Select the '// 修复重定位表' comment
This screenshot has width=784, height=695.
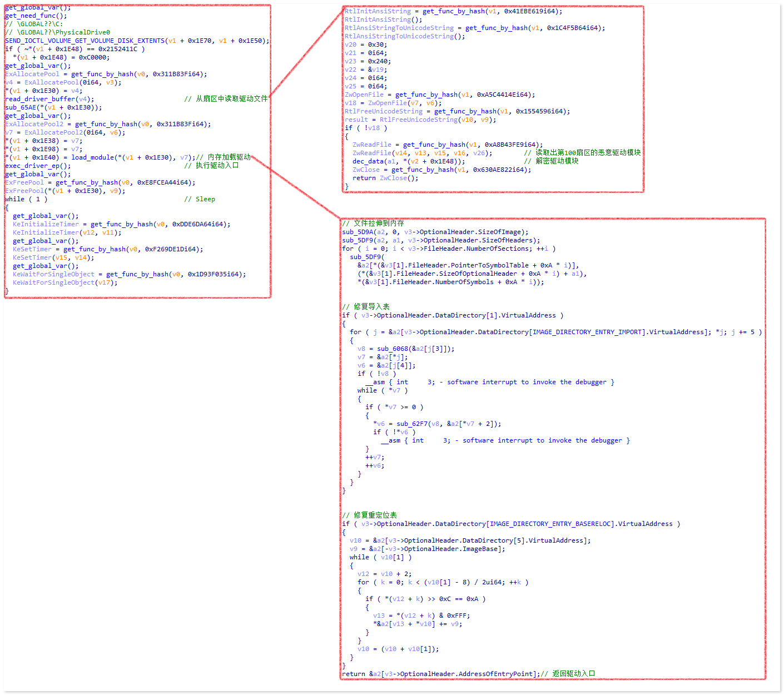369,515
